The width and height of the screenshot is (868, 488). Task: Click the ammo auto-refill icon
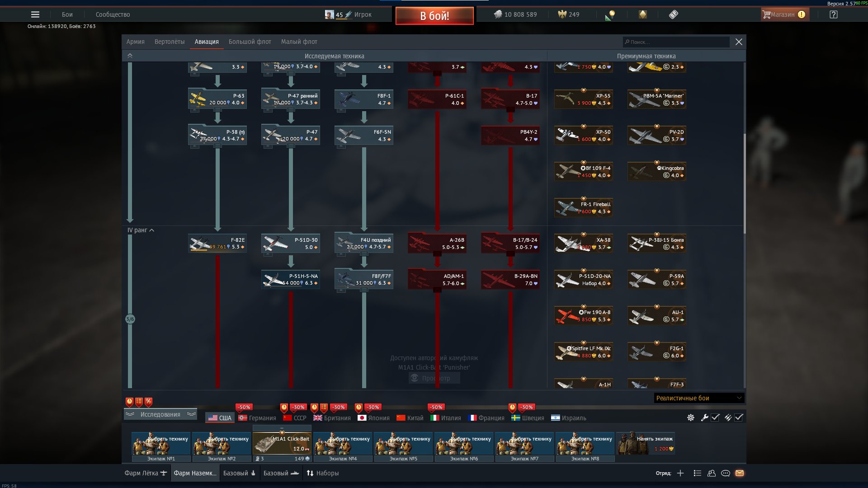728,418
